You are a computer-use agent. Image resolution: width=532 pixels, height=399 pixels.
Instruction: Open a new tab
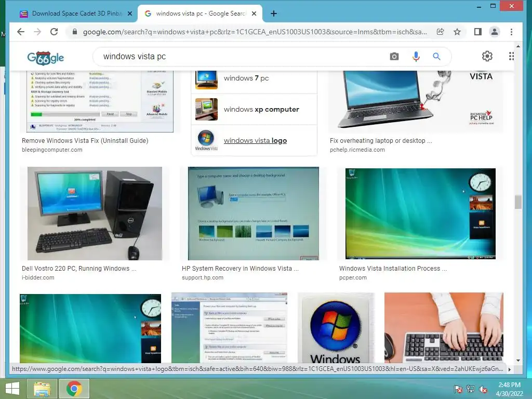(x=274, y=14)
